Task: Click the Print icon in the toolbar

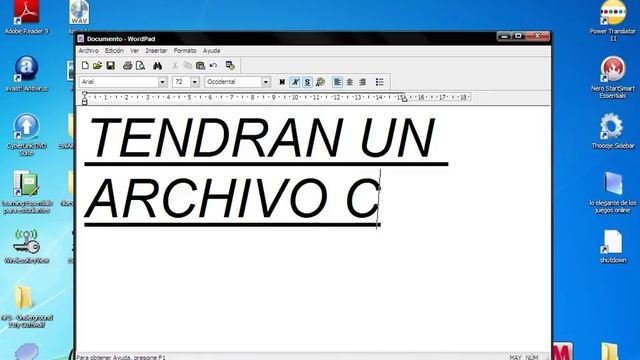Action: pyautogui.click(x=127, y=65)
